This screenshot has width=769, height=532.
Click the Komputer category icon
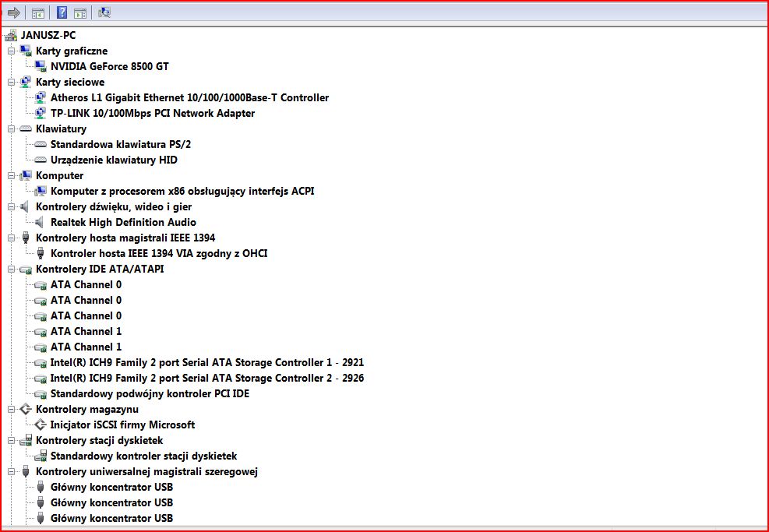(26, 175)
